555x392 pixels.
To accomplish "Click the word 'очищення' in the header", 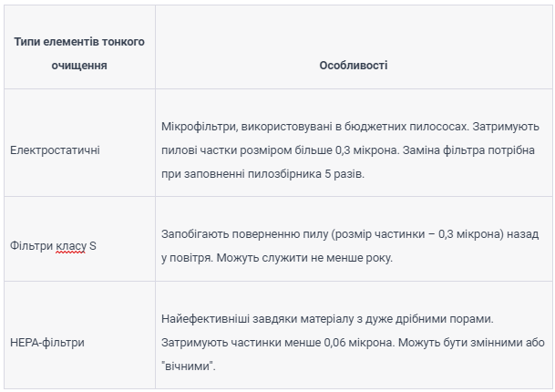I will click(79, 66).
